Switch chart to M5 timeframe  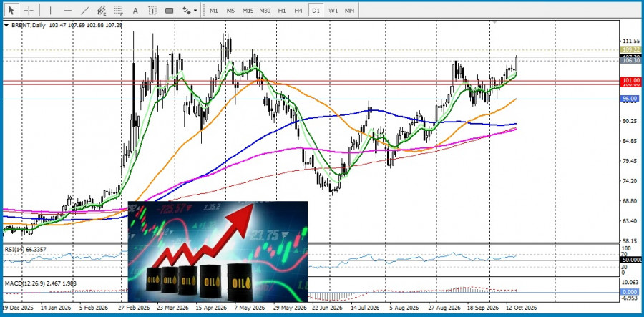click(230, 11)
